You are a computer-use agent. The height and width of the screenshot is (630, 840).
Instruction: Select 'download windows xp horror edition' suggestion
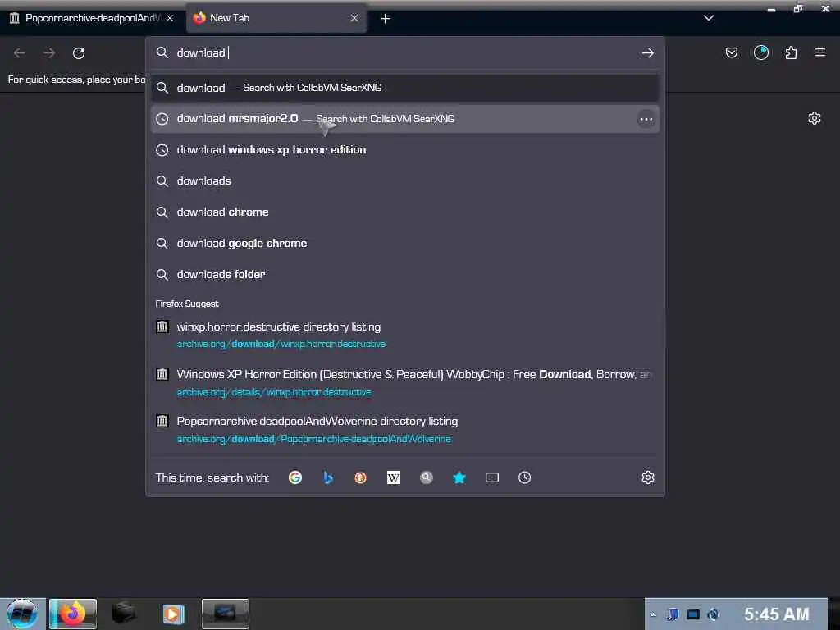click(404, 150)
